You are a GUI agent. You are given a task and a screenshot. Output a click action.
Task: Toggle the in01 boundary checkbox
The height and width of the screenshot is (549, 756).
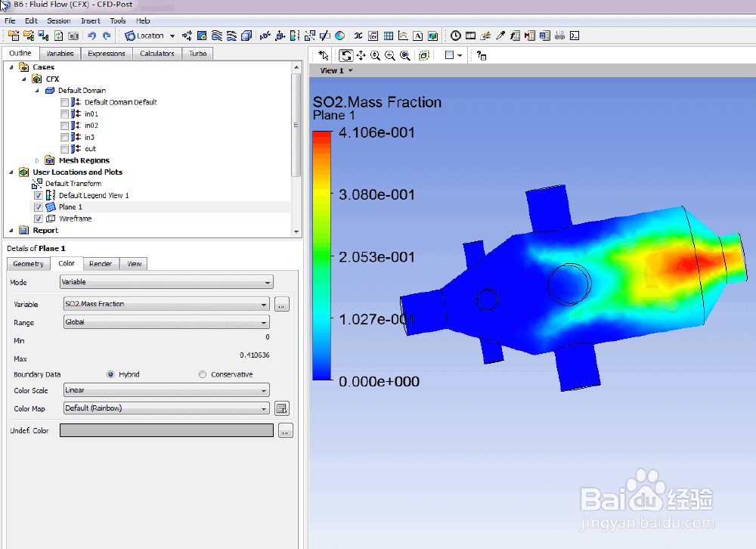click(64, 114)
